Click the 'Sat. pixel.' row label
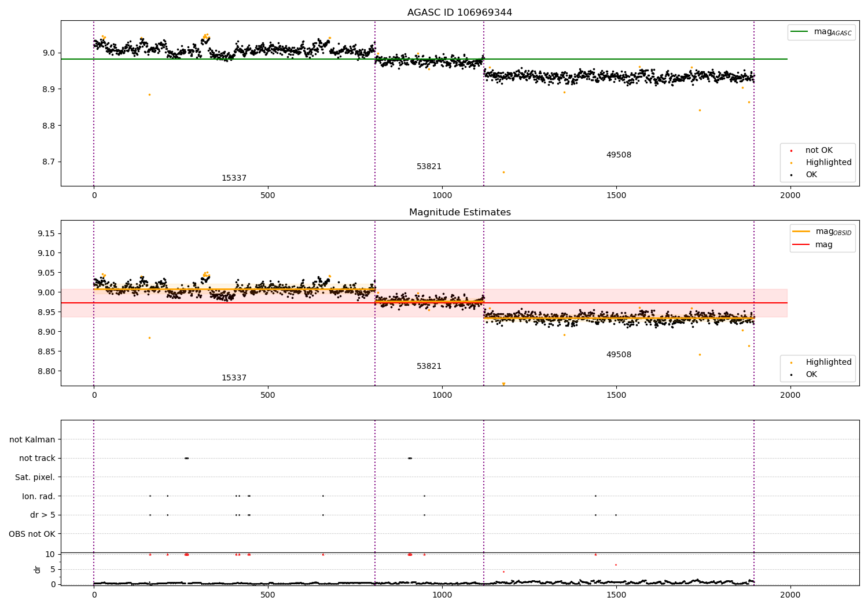Viewport: 868px width, 608px height. [35, 477]
